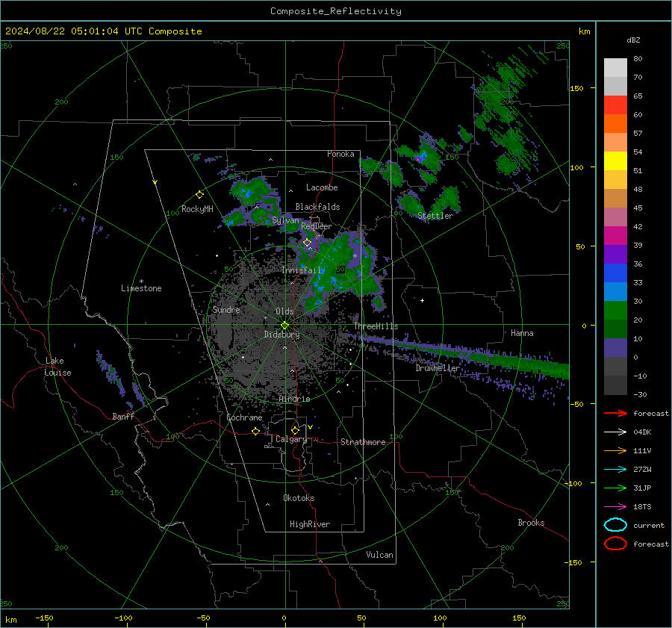This screenshot has height=628, width=672.
Task: Click the dBZ heading above the color scale
Action: click(633, 40)
